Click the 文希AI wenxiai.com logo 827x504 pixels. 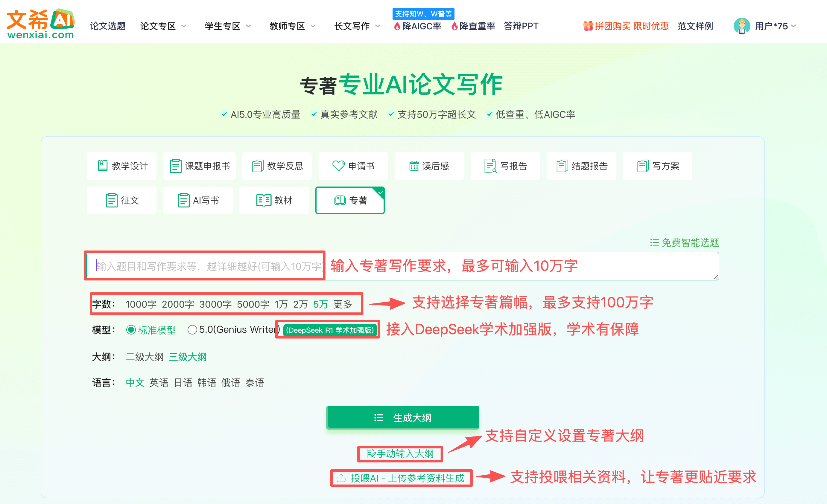(x=40, y=24)
